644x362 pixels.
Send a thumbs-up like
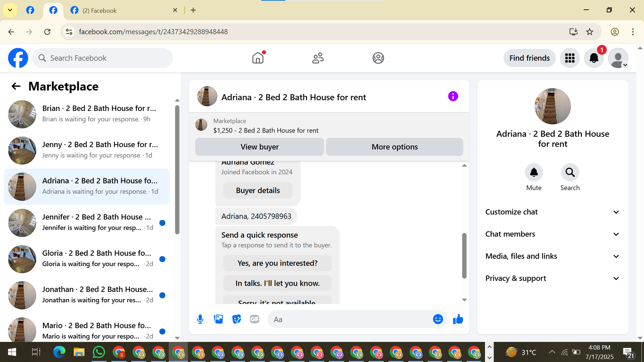(x=458, y=319)
